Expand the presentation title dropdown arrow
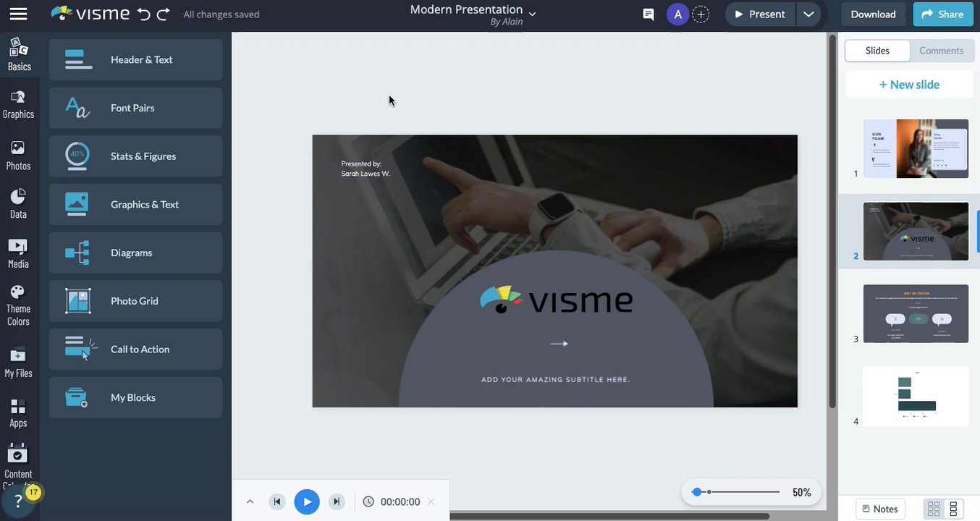This screenshot has height=521, width=980. 533,14
